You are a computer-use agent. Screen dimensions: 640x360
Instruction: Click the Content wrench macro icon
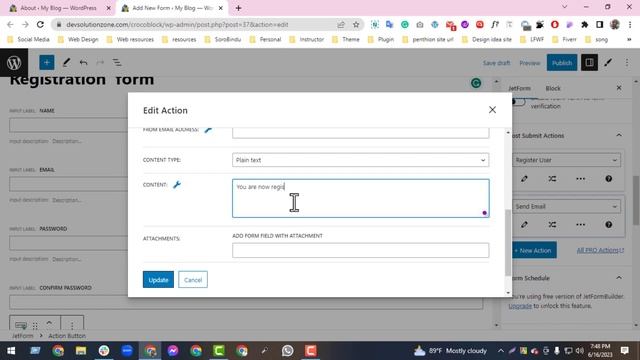pos(177,185)
